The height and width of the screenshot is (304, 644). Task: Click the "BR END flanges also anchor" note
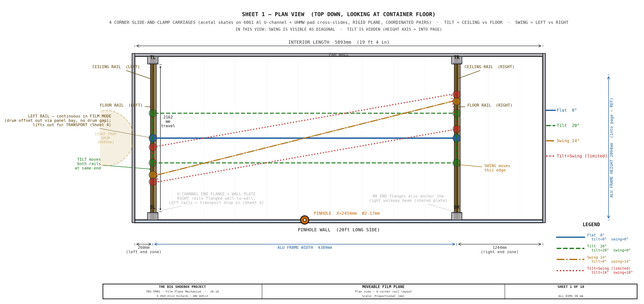pos(408,198)
